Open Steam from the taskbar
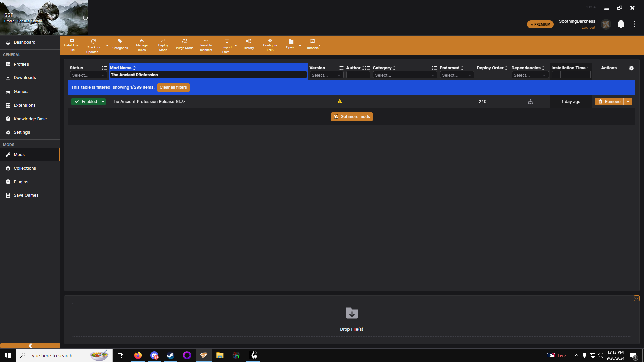The height and width of the screenshot is (362, 644). [x=170, y=355]
